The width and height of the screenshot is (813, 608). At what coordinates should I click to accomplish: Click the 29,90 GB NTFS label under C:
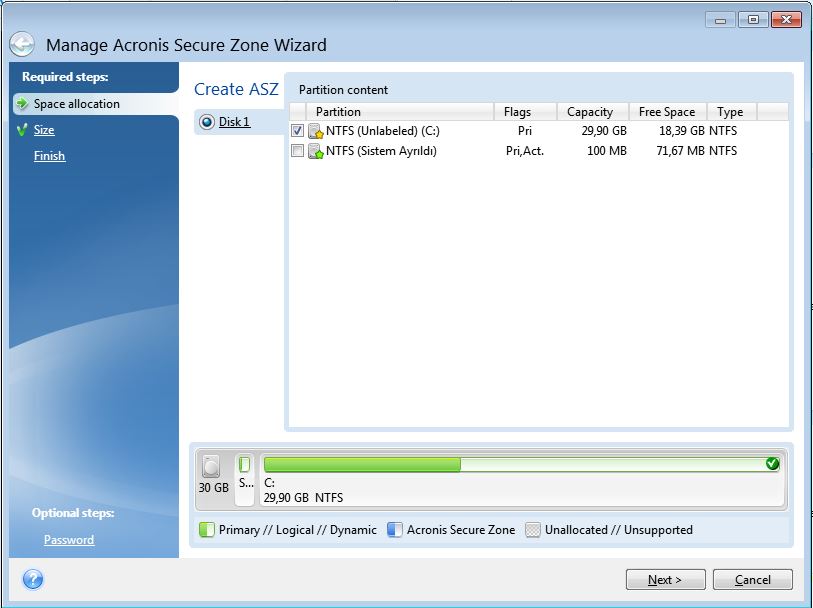point(303,498)
